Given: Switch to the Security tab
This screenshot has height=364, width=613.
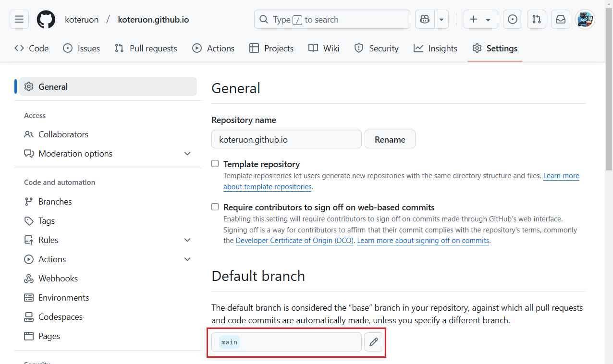Looking at the screenshot, I should [x=377, y=48].
